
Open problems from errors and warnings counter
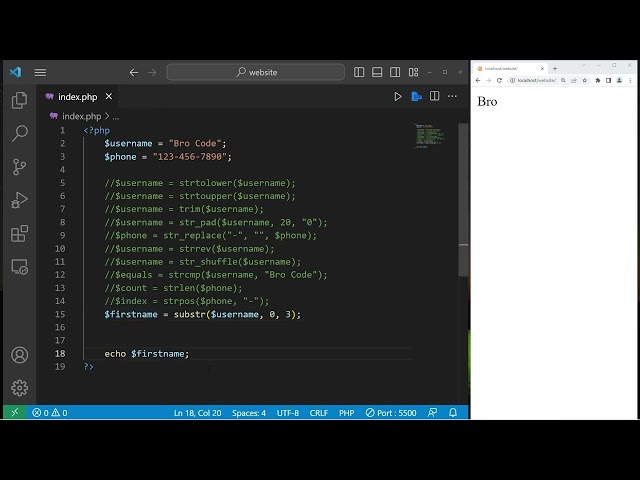49,413
